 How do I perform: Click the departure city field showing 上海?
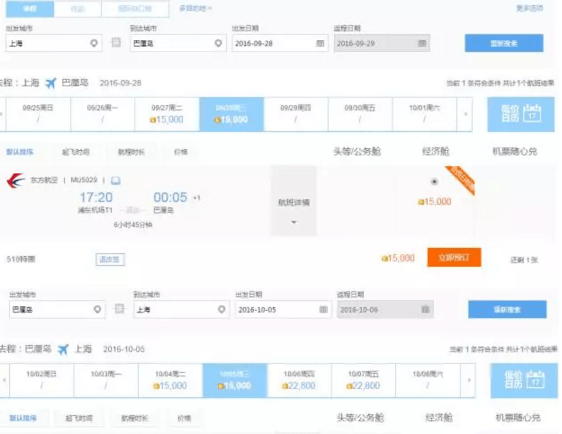click(54, 43)
